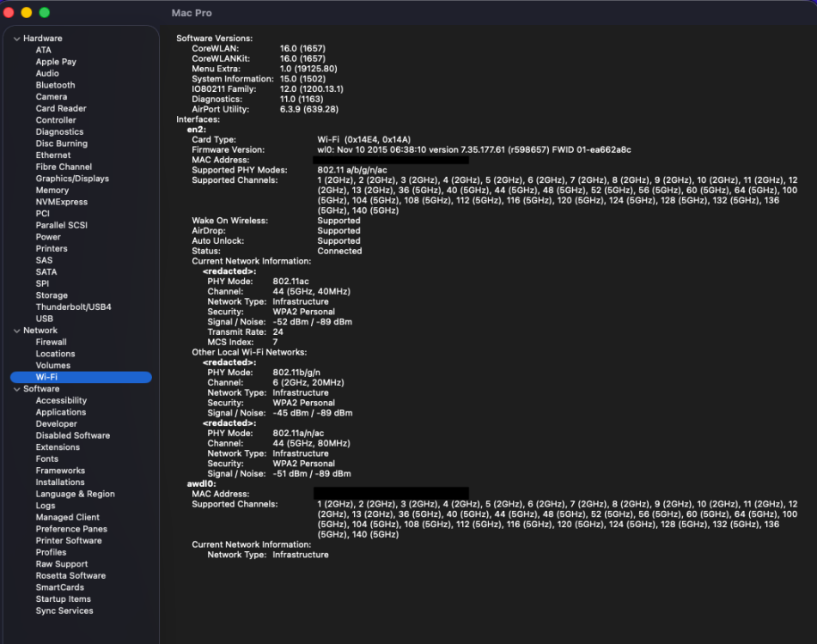Select PCI in the sidebar
817x644 pixels.
click(x=43, y=214)
